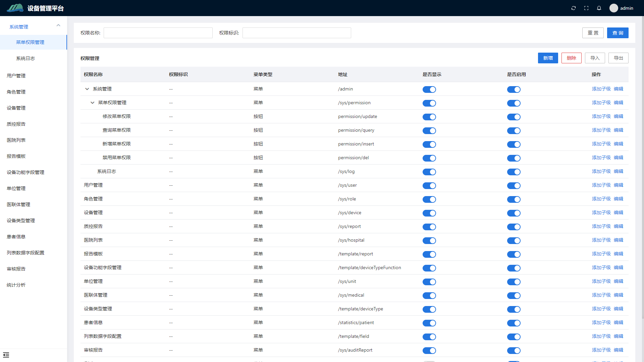Click the admin user avatar
This screenshot has height=362, width=644.
point(614,8)
